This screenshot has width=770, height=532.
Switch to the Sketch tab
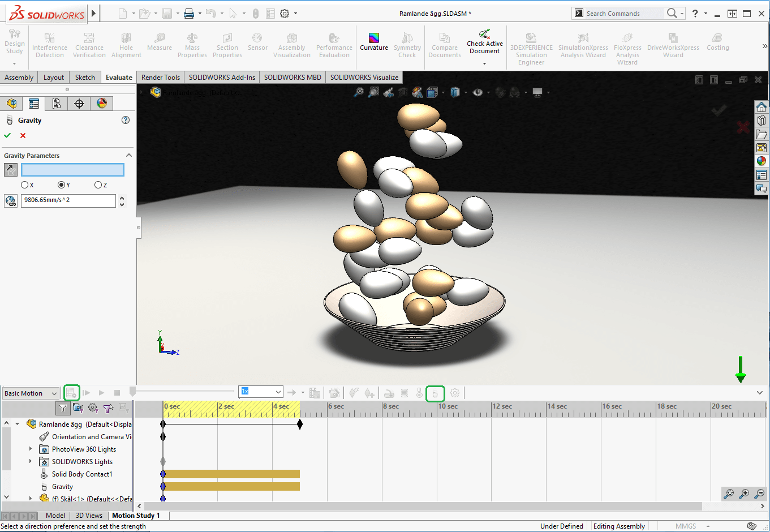point(85,78)
